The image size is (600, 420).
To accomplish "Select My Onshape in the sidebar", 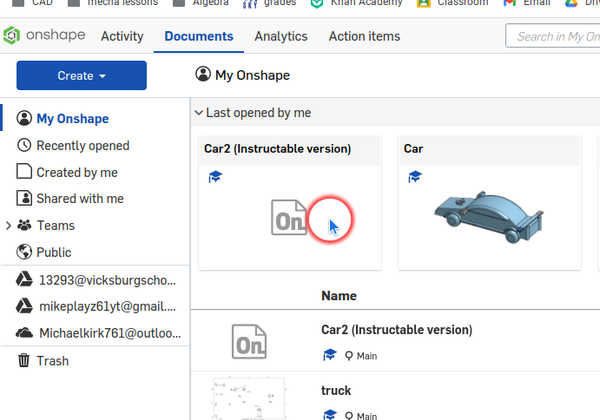I will (x=72, y=119).
